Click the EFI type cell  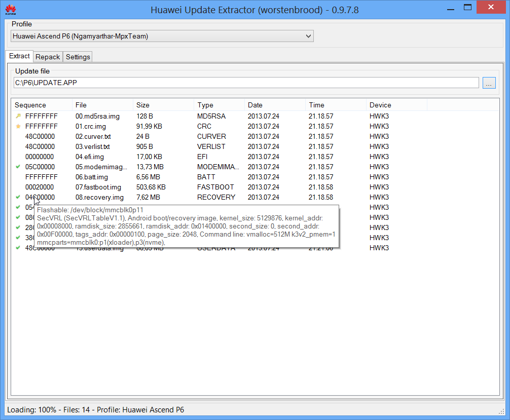coord(202,157)
